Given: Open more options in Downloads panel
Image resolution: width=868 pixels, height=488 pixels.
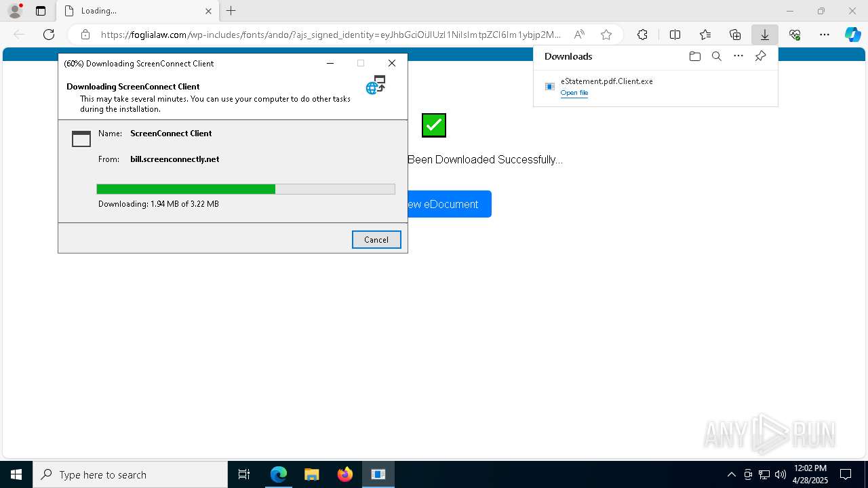Looking at the screenshot, I should point(738,56).
